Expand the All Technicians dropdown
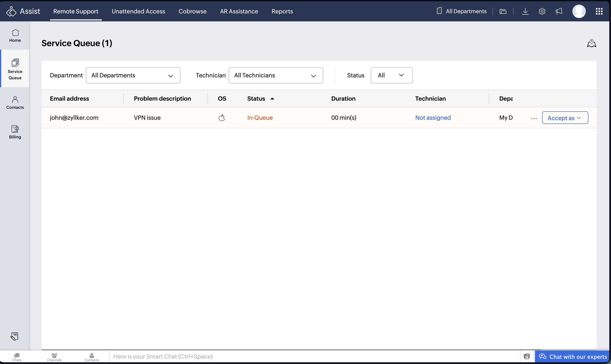The width and height of the screenshot is (611, 364). pyautogui.click(x=275, y=75)
